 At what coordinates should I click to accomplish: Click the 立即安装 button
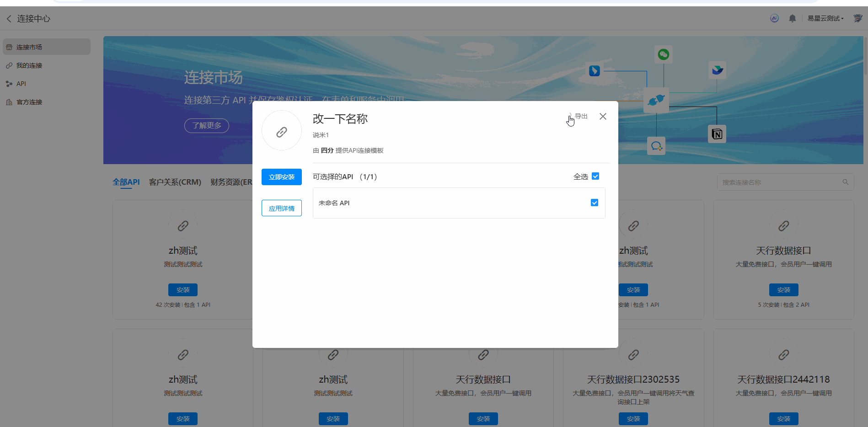[x=281, y=177]
